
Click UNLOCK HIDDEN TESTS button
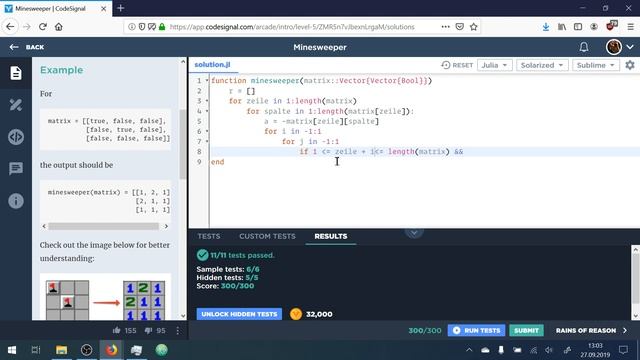(239, 314)
